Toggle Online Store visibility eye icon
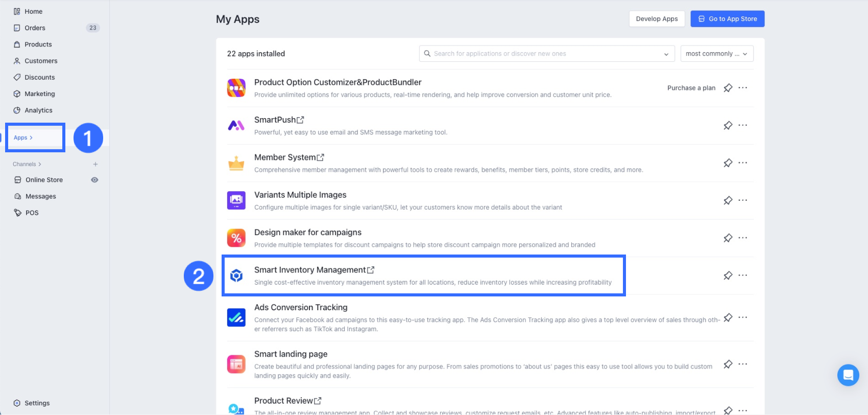This screenshot has height=415, width=868. 94,180
